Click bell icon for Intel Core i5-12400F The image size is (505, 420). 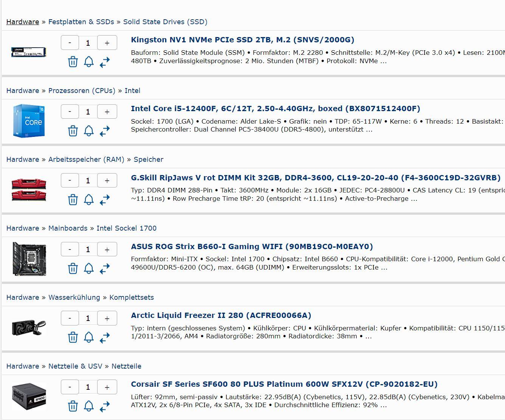[89, 131]
